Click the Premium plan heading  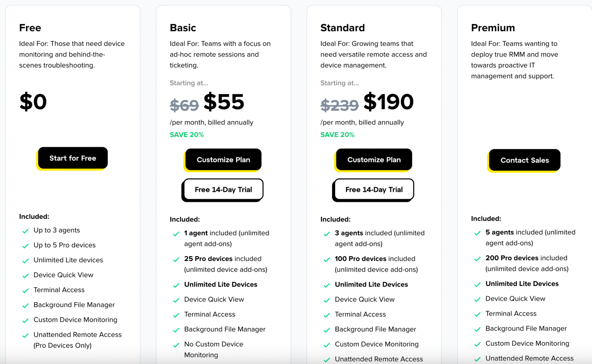493,27
